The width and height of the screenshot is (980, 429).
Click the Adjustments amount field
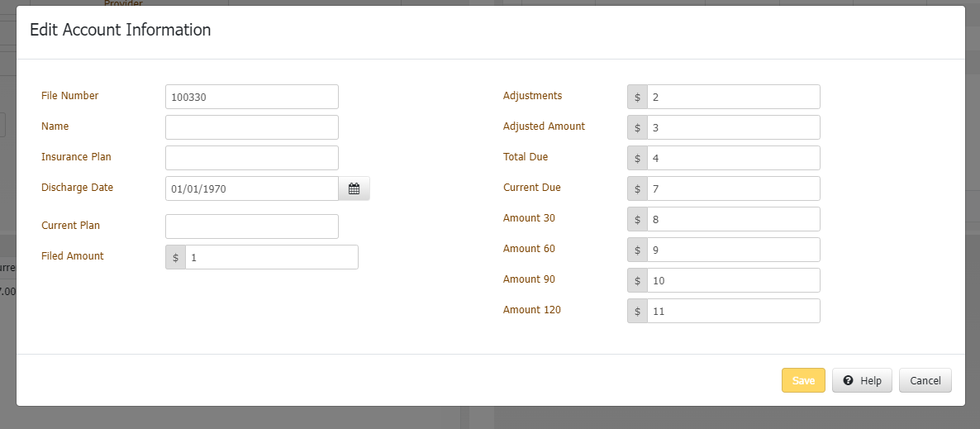point(733,97)
